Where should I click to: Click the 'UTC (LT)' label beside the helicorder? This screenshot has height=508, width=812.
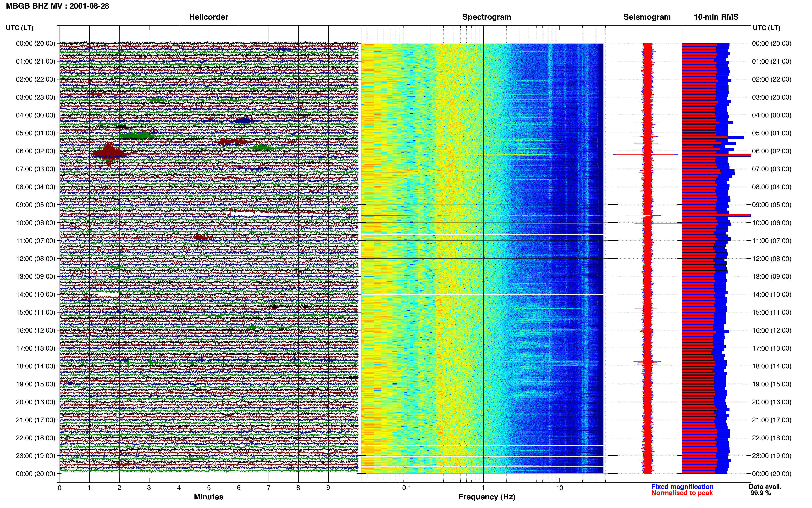[20, 28]
